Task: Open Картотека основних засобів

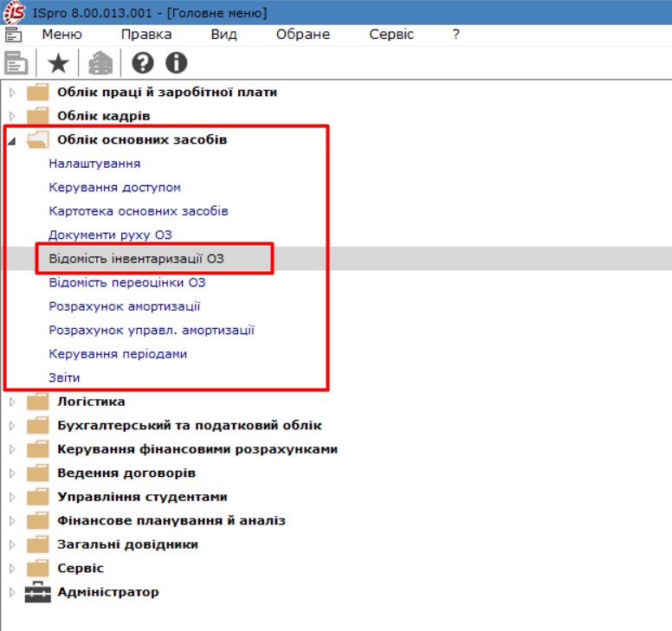Action: coord(139,211)
